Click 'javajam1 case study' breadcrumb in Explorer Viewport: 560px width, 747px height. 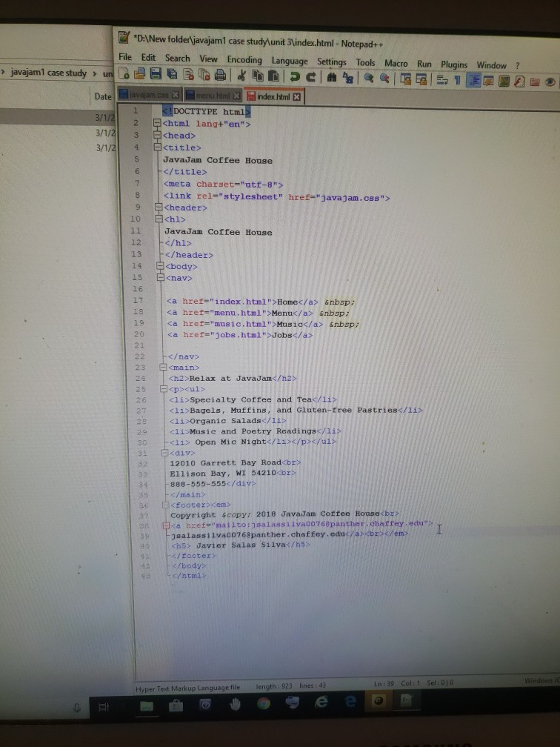pyautogui.click(x=49, y=73)
